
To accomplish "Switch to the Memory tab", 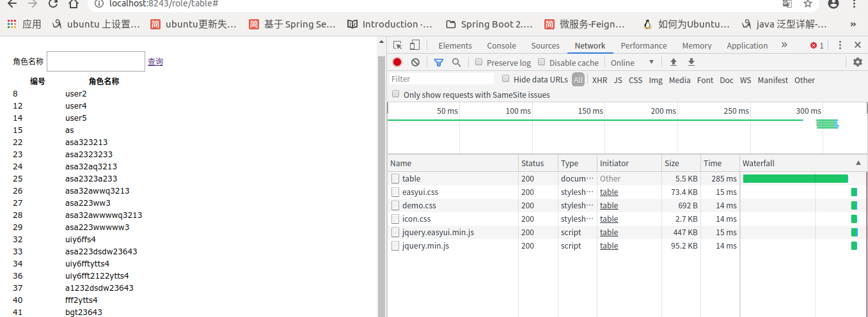I will [697, 45].
